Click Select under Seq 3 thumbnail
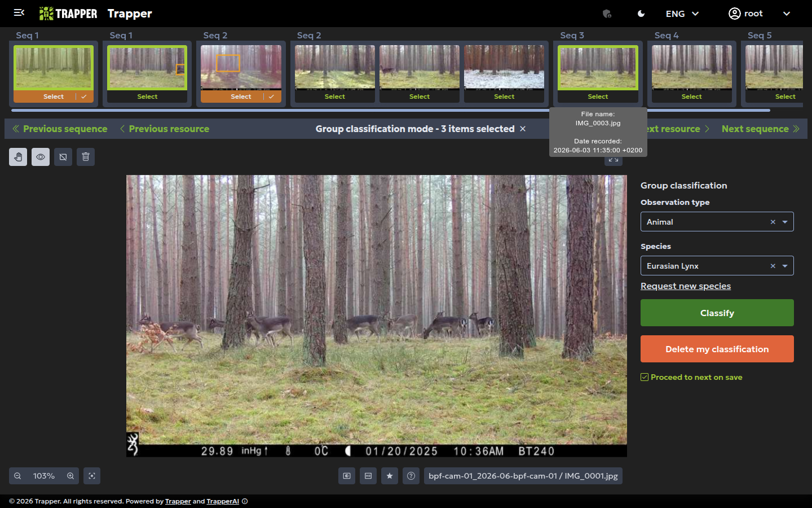Viewport: 812px width, 508px height. pos(598,97)
